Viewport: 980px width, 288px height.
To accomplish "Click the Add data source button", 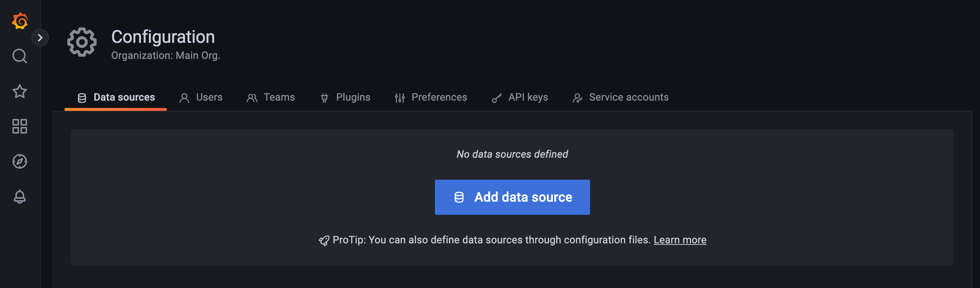I will [x=512, y=197].
